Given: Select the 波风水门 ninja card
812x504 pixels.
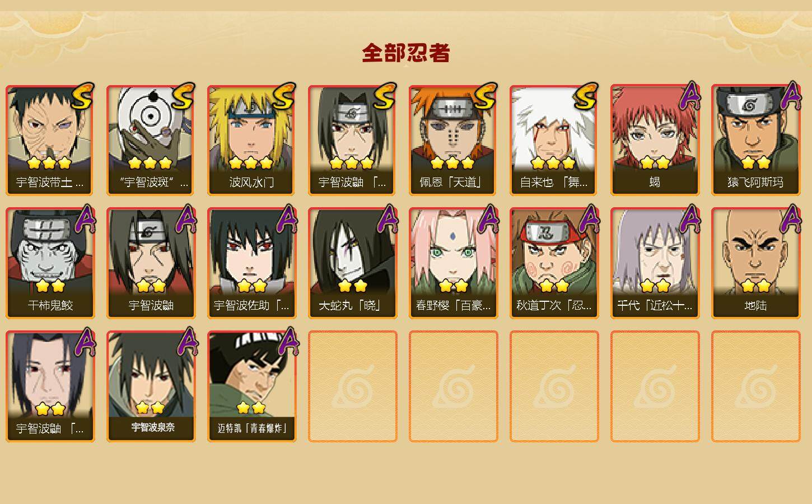Looking at the screenshot, I should click(252, 140).
